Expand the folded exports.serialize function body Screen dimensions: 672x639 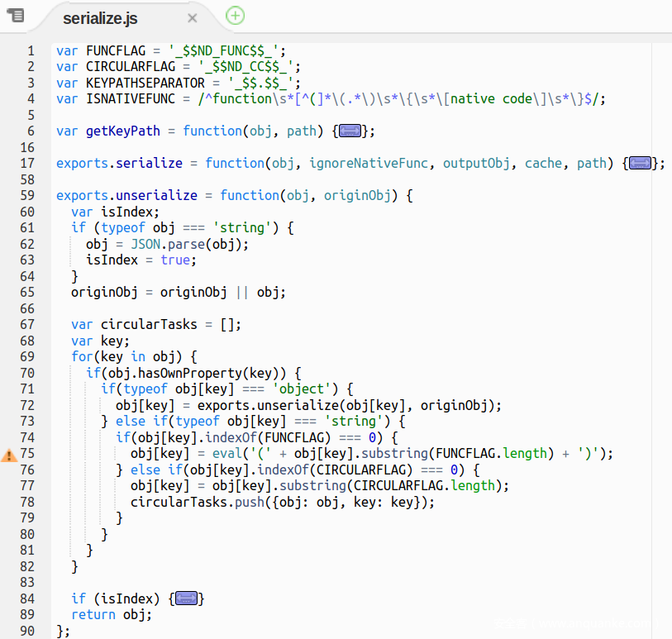(x=640, y=163)
